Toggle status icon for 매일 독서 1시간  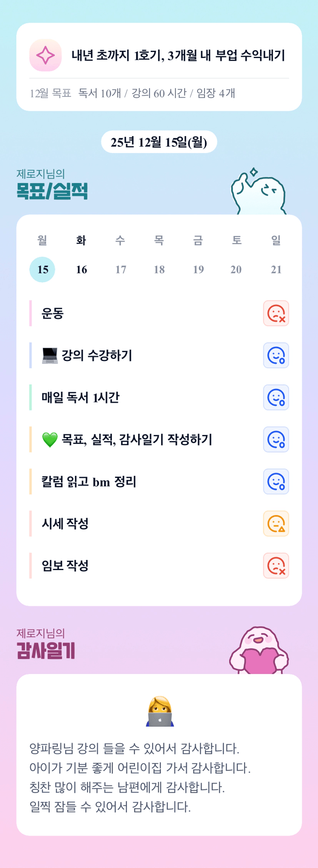click(276, 397)
